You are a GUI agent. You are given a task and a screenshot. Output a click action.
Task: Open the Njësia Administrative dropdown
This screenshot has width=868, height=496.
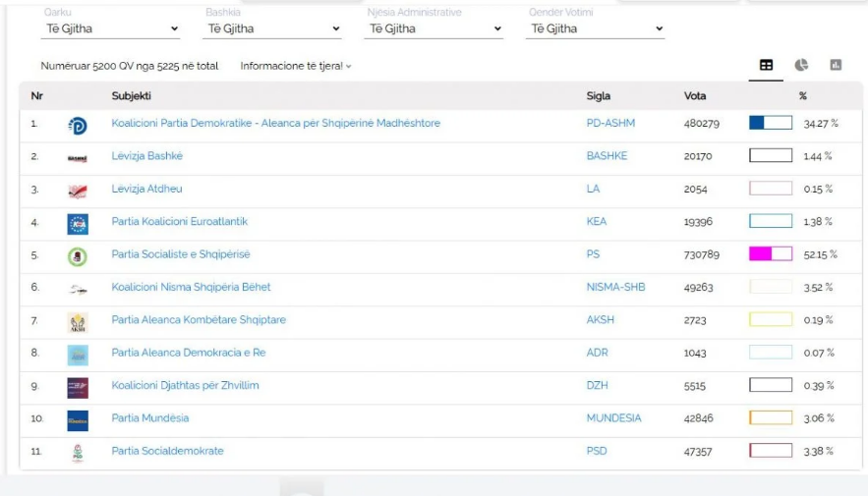click(x=434, y=28)
